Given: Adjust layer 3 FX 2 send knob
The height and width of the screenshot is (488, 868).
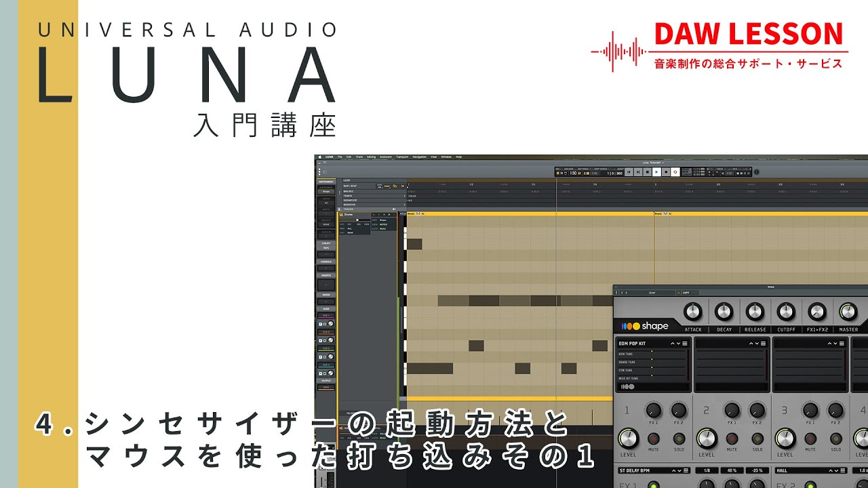Looking at the screenshot, I should pos(836,410).
